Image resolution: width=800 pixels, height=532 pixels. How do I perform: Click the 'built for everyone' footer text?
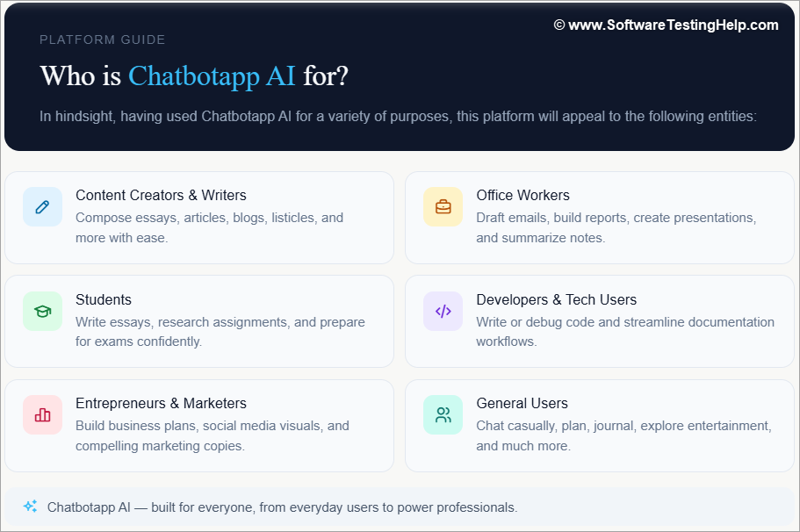click(x=282, y=507)
